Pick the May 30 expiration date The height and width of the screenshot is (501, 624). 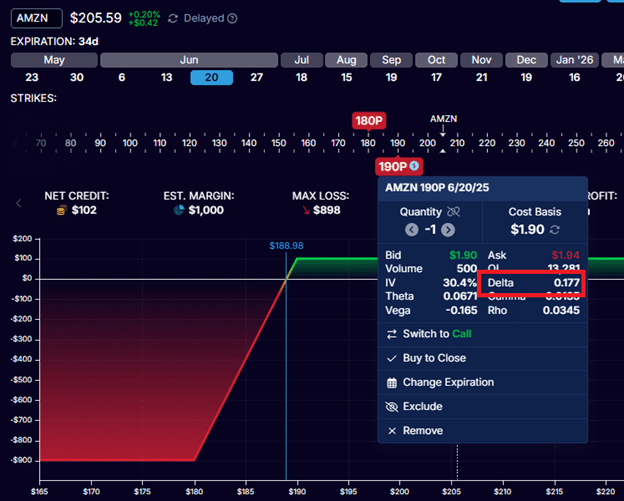point(77,77)
